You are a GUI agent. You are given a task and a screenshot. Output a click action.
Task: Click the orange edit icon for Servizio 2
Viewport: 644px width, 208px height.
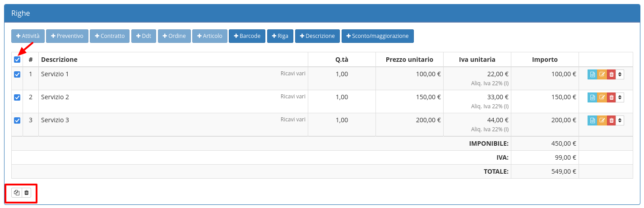tap(602, 97)
